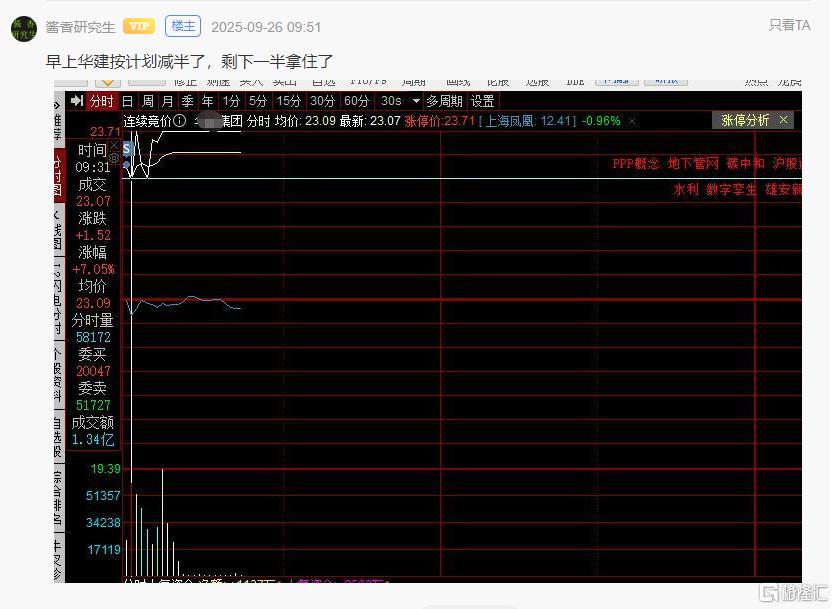Select the 5分 five-minute period
The height and width of the screenshot is (609, 834).
(258, 101)
